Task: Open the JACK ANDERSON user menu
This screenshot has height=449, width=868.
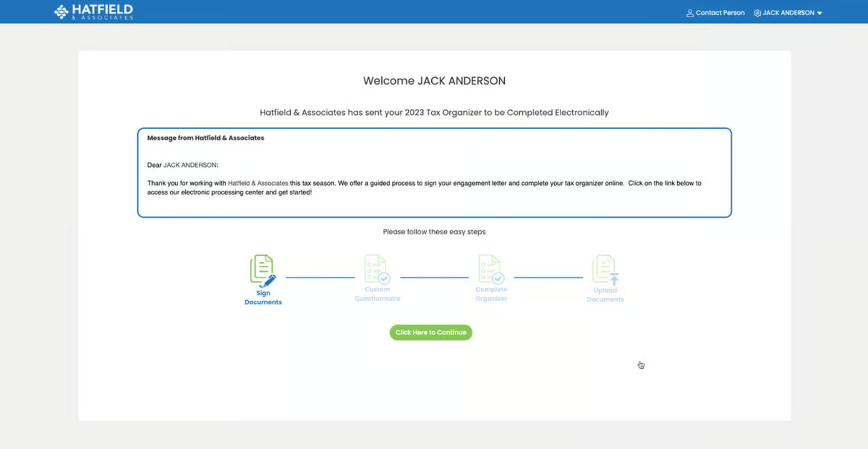Action: tap(788, 12)
